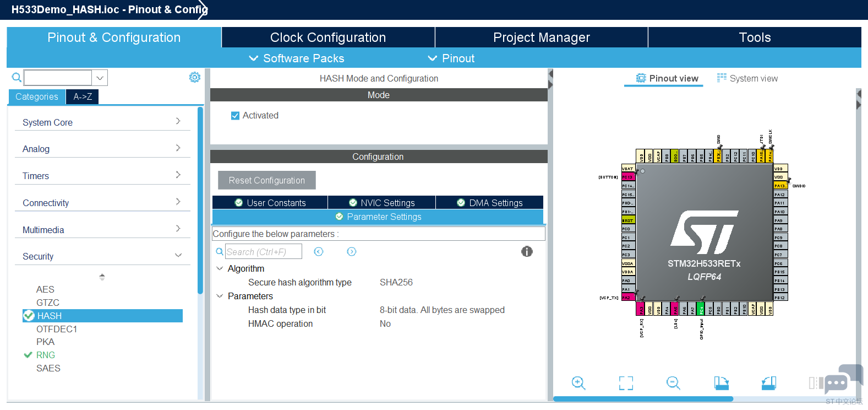Click the Reset Configuration button
Viewport: 868px width, 410px height.
(x=267, y=180)
